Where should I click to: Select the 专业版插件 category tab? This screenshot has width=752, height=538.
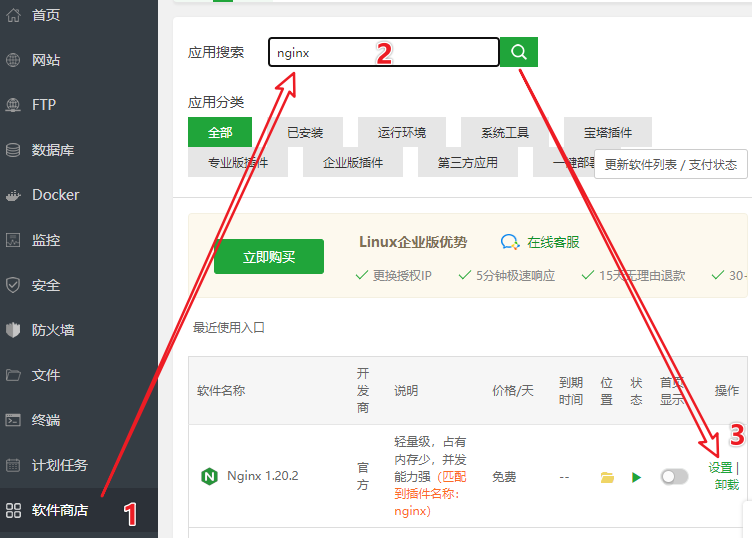click(x=238, y=163)
